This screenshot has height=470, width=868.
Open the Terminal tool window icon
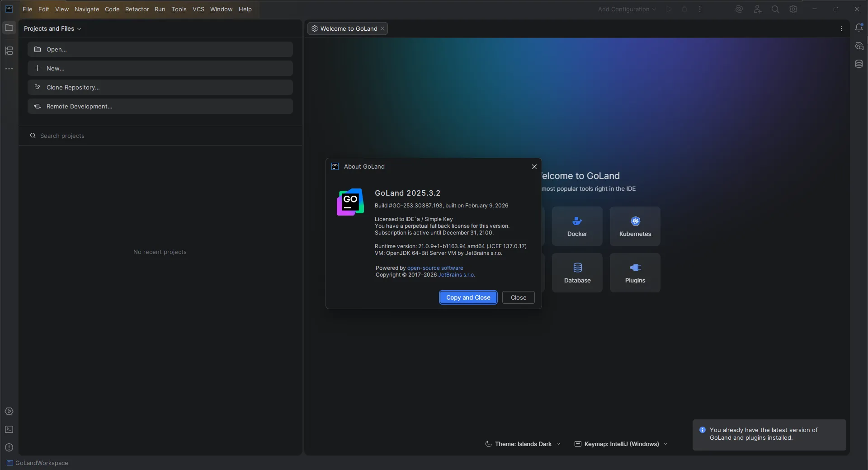click(9, 429)
